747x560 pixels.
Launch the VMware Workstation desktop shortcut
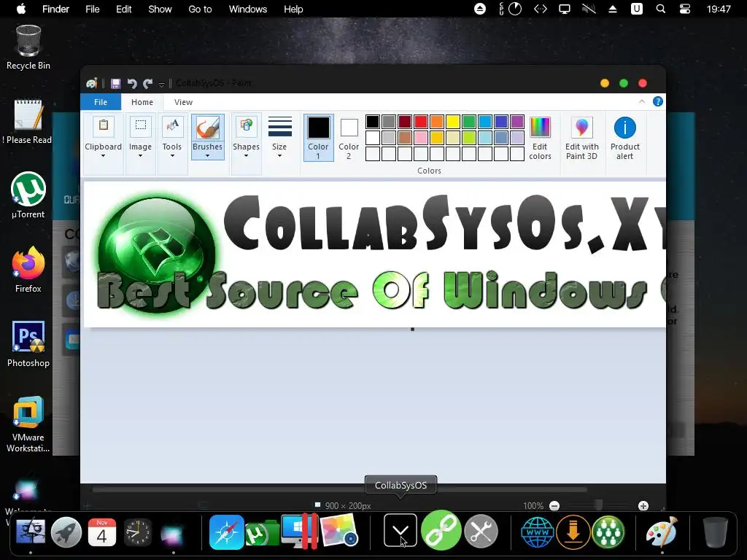tap(28, 424)
